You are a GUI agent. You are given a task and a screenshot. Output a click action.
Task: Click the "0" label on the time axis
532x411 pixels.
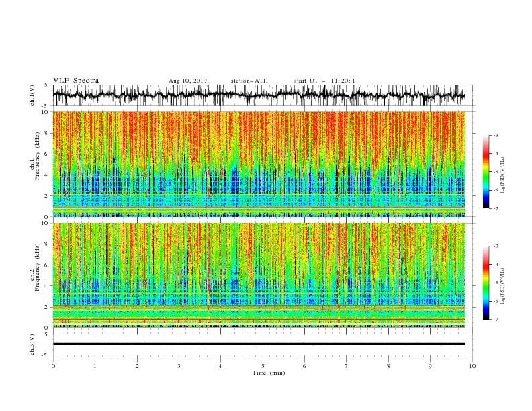(53, 366)
